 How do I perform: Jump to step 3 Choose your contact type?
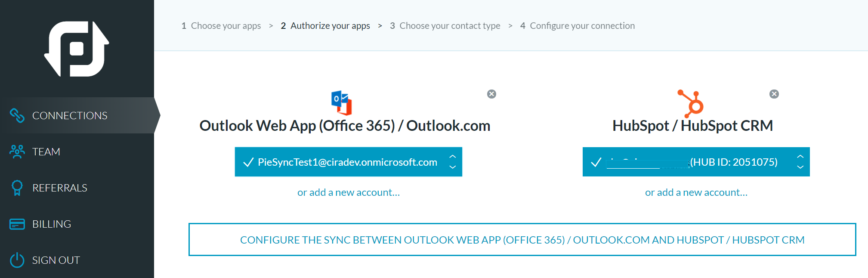click(445, 26)
